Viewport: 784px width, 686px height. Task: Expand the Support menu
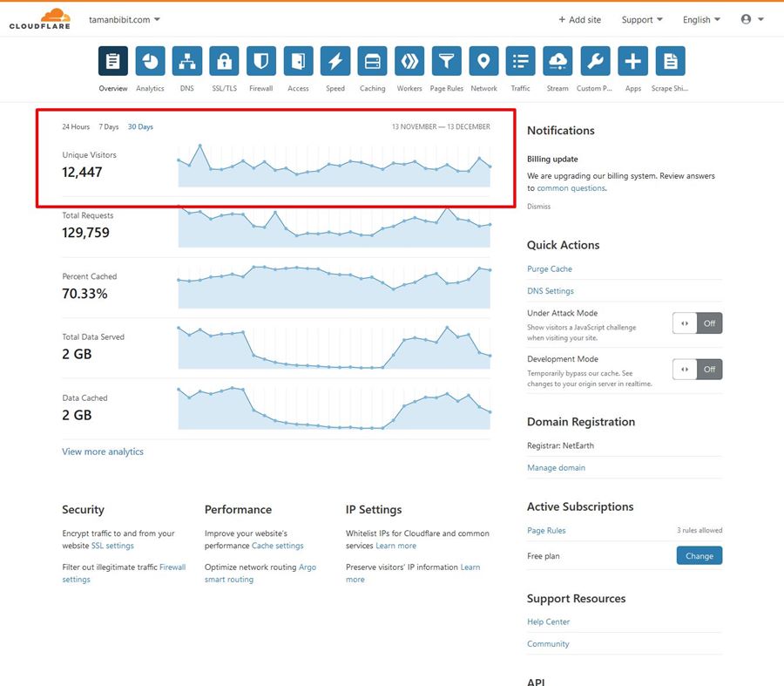642,19
